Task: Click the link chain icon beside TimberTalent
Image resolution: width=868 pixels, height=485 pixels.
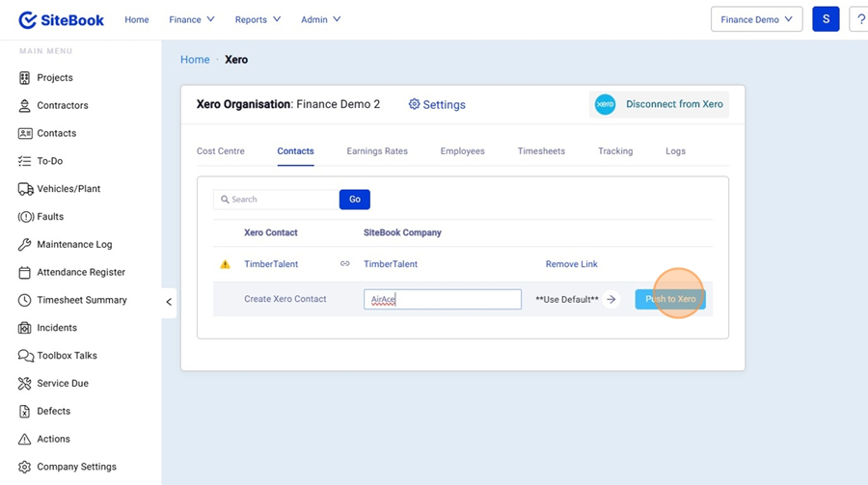Action: coord(345,264)
